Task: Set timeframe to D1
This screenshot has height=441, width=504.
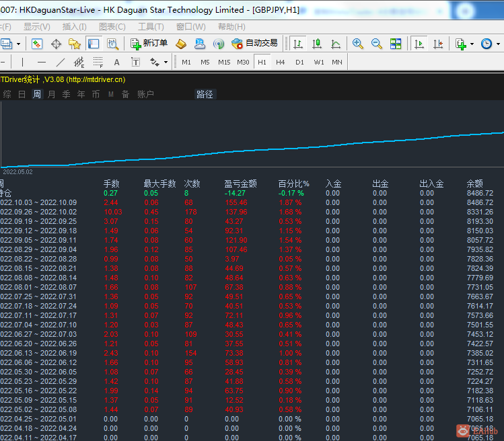Action: tap(299, 62)
